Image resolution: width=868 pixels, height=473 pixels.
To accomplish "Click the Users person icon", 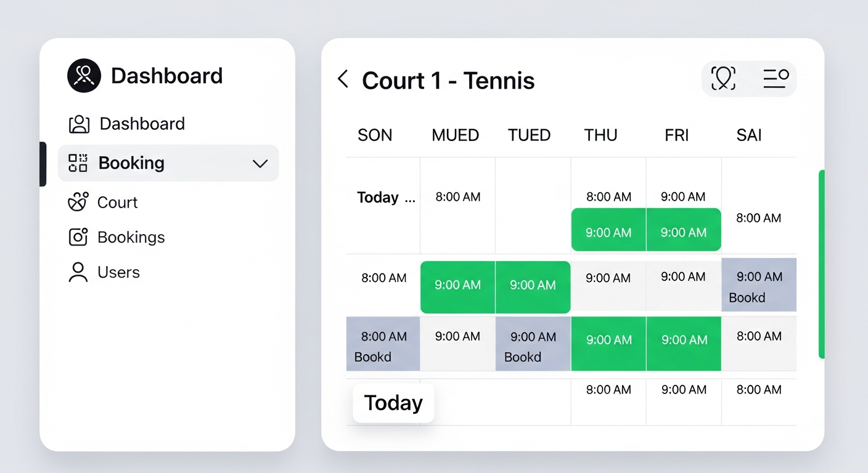I will [x=78, y=272].
